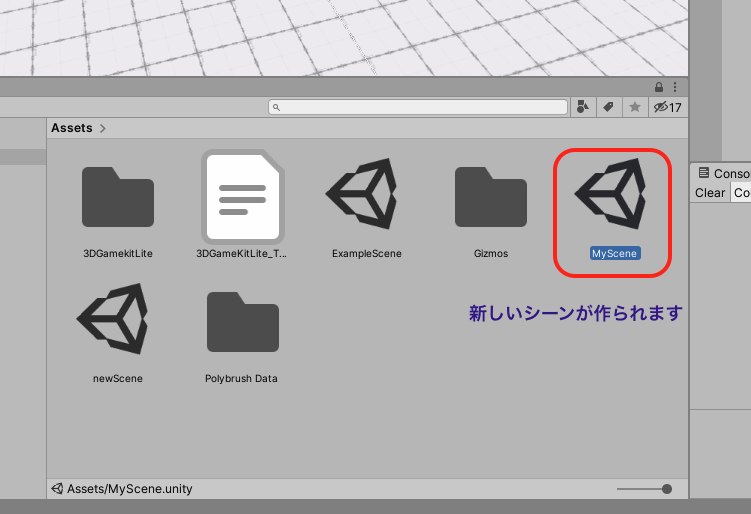Click the newScene scene asset

[117, 319]
